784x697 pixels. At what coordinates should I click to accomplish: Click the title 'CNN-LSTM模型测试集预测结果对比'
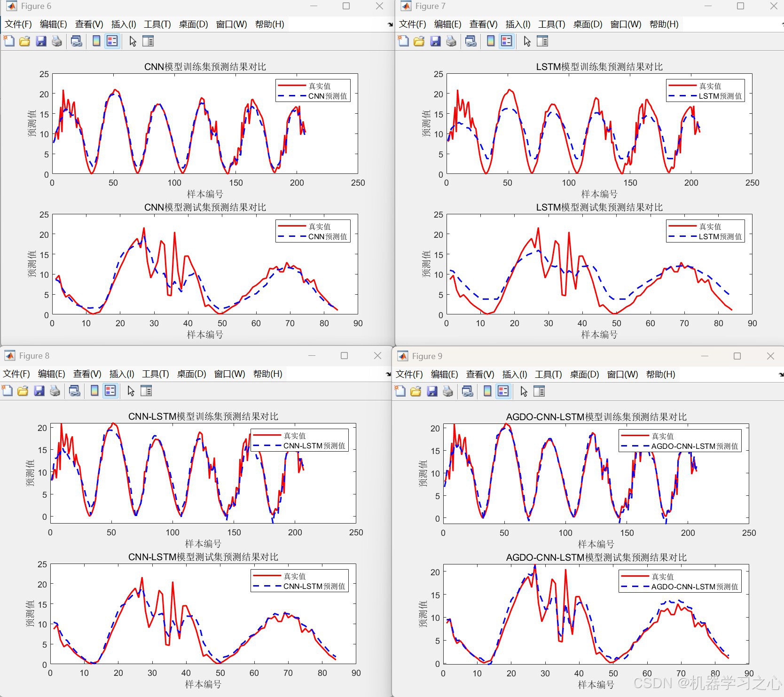[203, 557]
